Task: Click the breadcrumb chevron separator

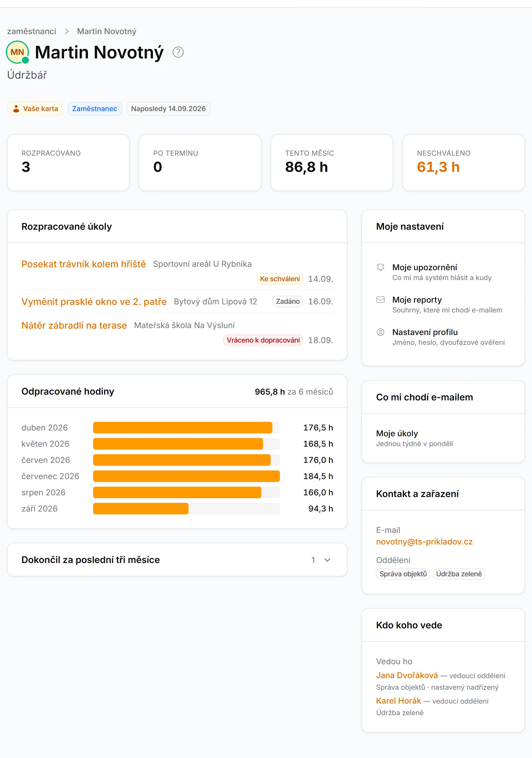Action: (x=67, y=31)
